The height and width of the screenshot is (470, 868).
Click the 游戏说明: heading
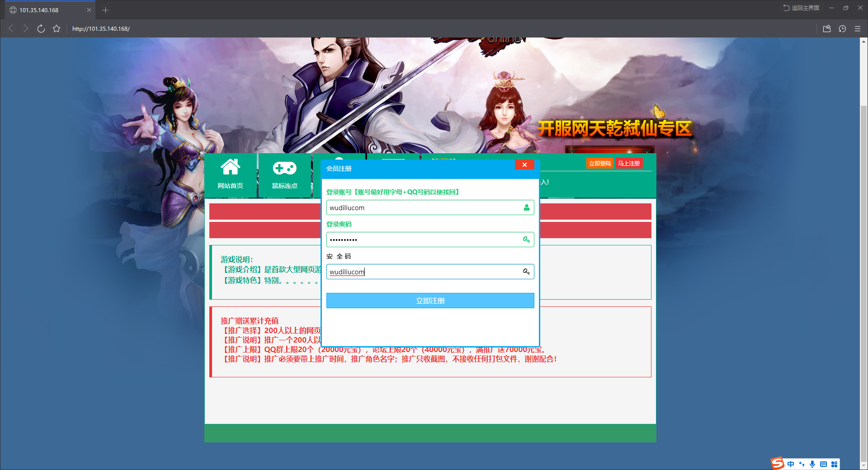click(237, 259)
